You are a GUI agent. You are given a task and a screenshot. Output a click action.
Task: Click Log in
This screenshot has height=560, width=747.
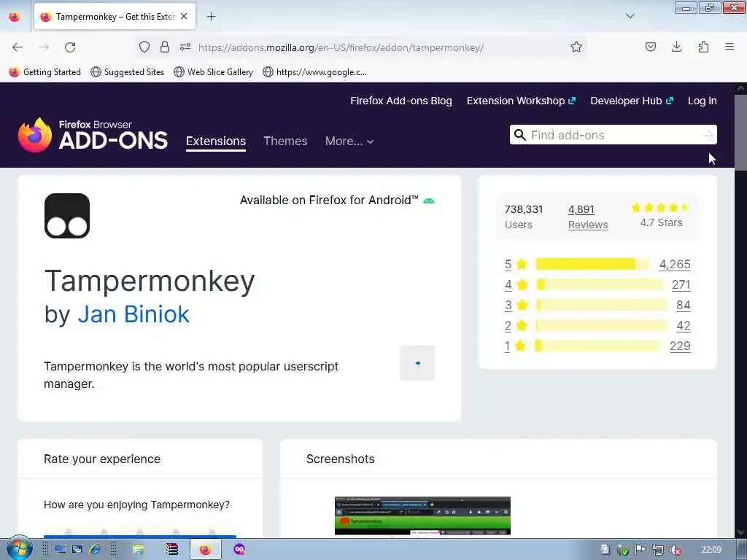(703, 101)
